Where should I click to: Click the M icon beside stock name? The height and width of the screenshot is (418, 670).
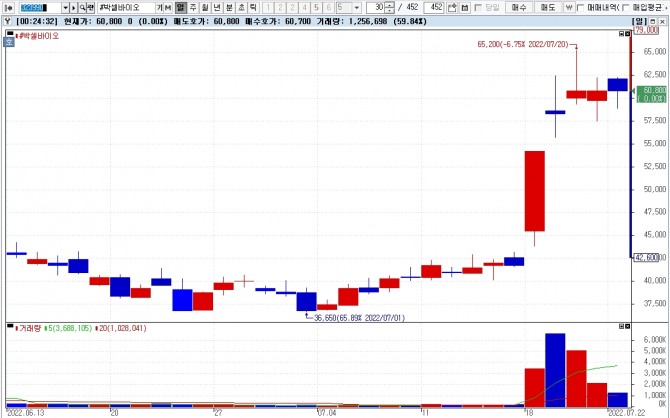tap(168, 8)
